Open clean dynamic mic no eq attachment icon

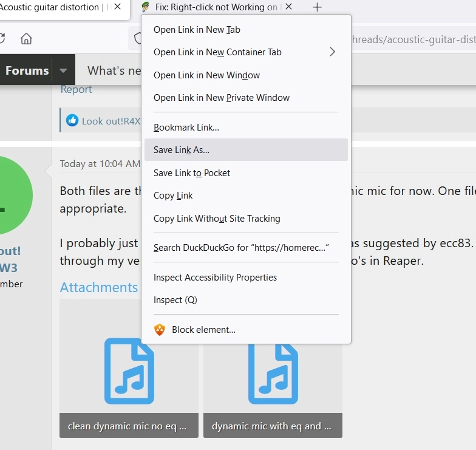click(x=129, y=370)
